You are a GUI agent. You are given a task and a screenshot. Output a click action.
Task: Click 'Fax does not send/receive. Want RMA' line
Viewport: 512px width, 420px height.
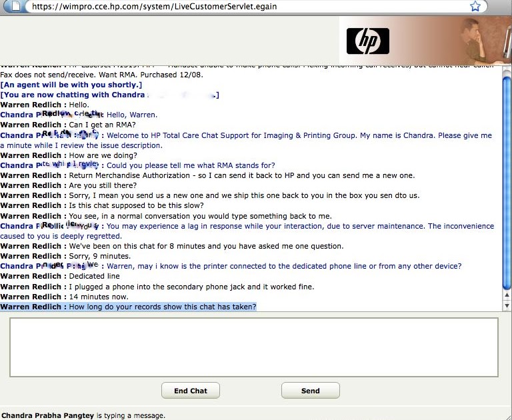pos(101,75)
